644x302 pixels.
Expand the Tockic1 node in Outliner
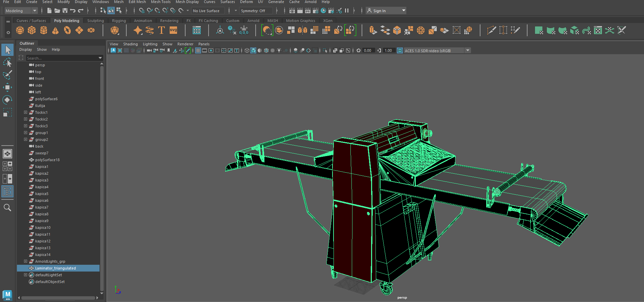pos(25,112)
